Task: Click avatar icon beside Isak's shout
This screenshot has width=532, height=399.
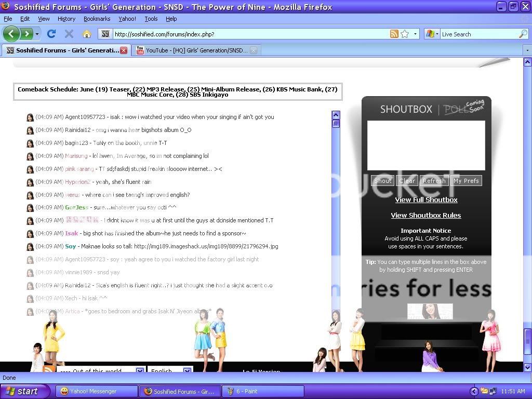Action: 30,234
